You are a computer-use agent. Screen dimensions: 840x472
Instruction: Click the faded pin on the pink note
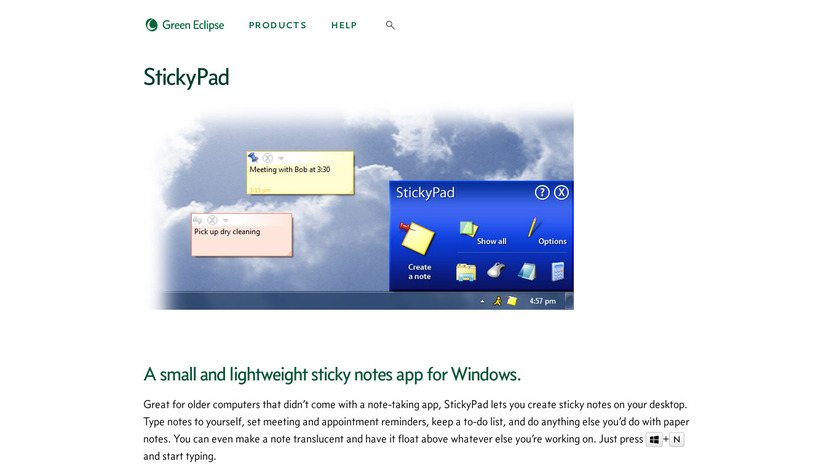tap(198, 220)
